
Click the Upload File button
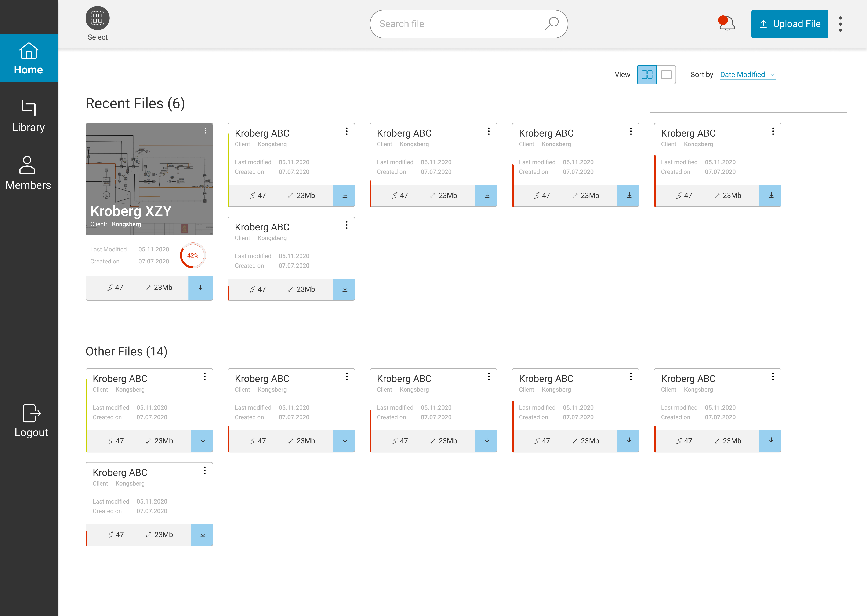pyautogui.click(x=790, y=24)
